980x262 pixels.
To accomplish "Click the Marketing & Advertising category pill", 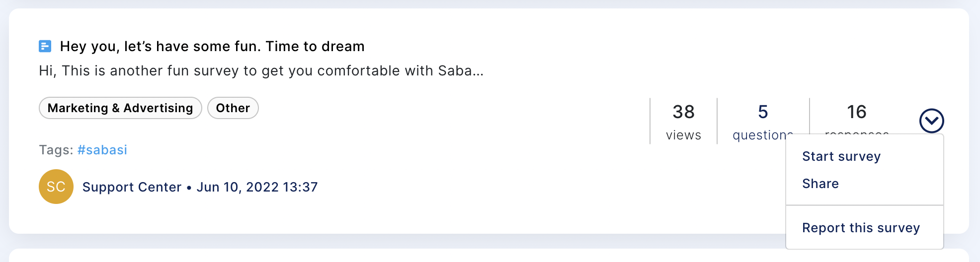I will pos(120,108).
